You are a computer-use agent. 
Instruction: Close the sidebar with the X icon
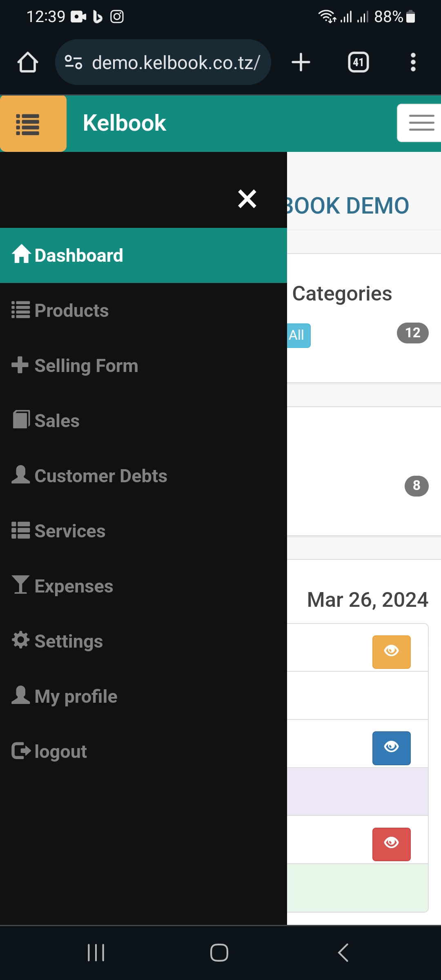click(247, 199)
